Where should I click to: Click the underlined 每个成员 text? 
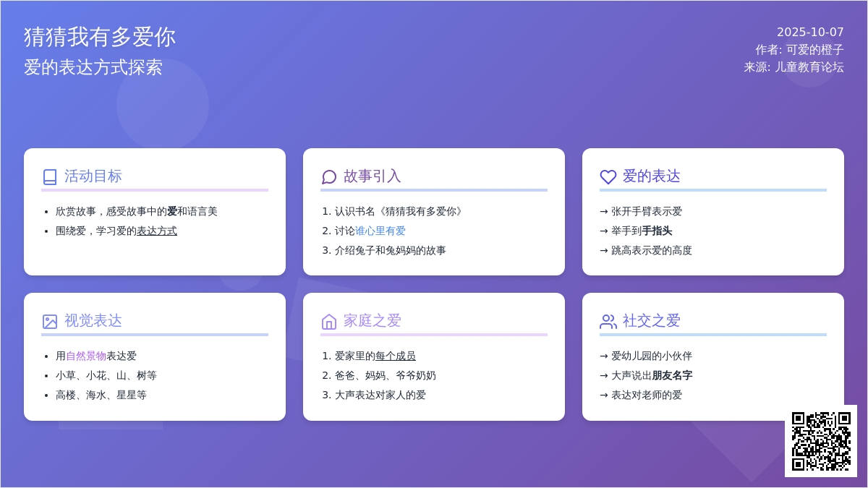(396, 356)
